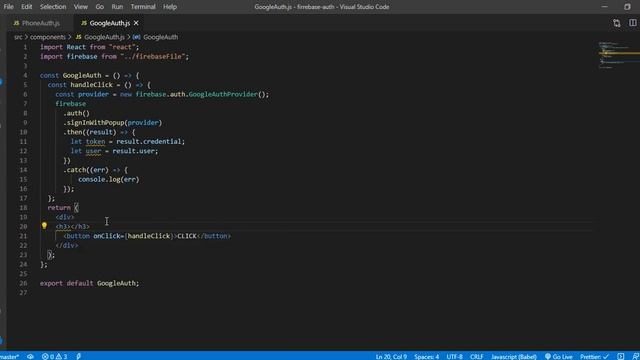Image resolution: width=640 pixels, height=360 pixels.
Task: Click the text 'import React from "react";'
Action: 89,47
